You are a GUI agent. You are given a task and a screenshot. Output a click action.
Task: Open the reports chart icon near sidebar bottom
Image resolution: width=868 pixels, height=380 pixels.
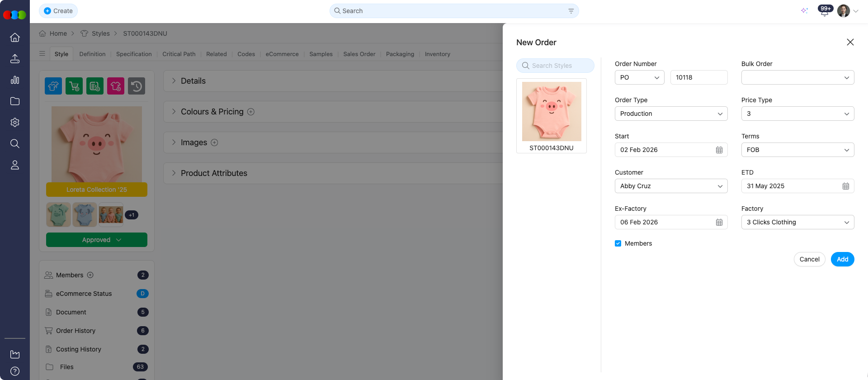pyautogui.click(x=15, y=354)
